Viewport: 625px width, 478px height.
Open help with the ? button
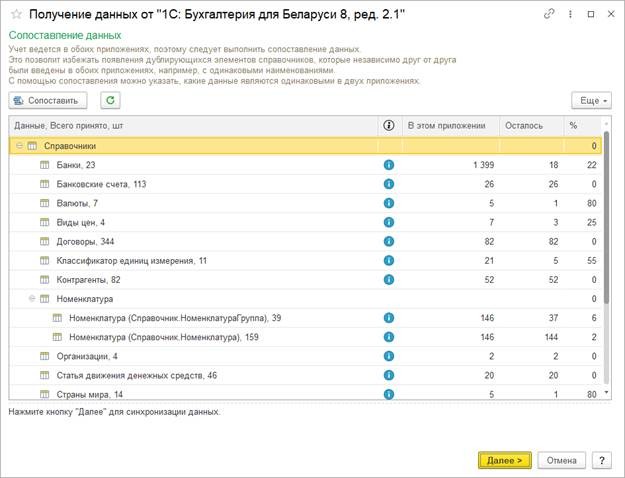(x=602, y=460)
